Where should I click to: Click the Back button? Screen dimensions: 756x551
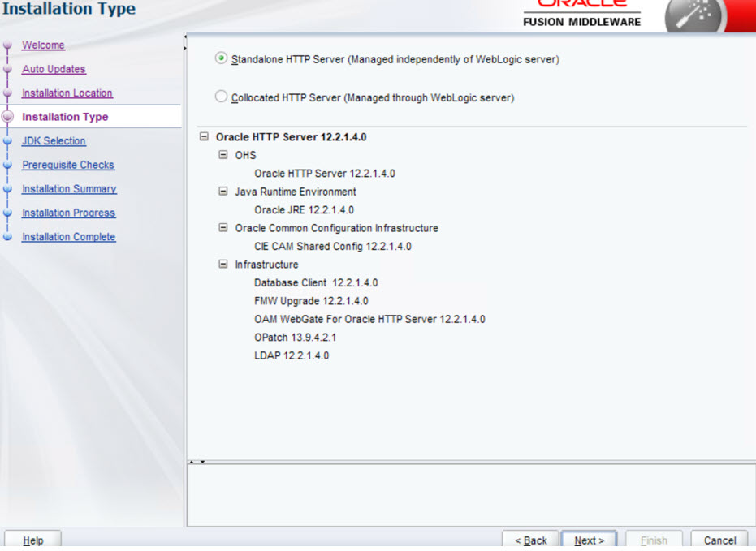530,540
